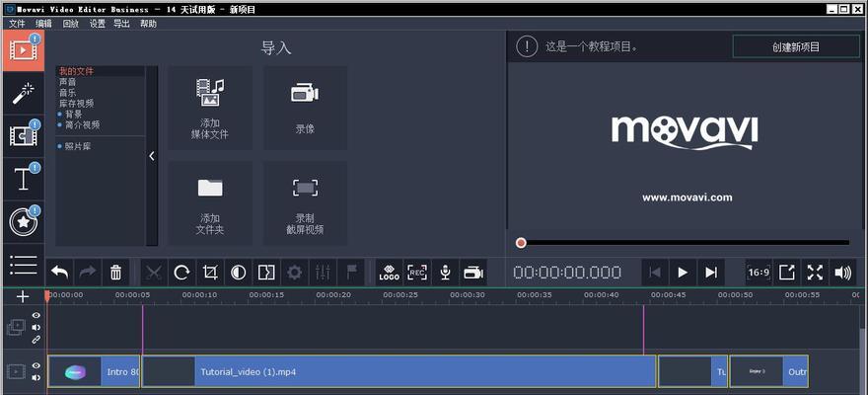Open the Titles text tab
Image resolution: width=868 pixels, height=395 pixels.
tap(24, 179)
